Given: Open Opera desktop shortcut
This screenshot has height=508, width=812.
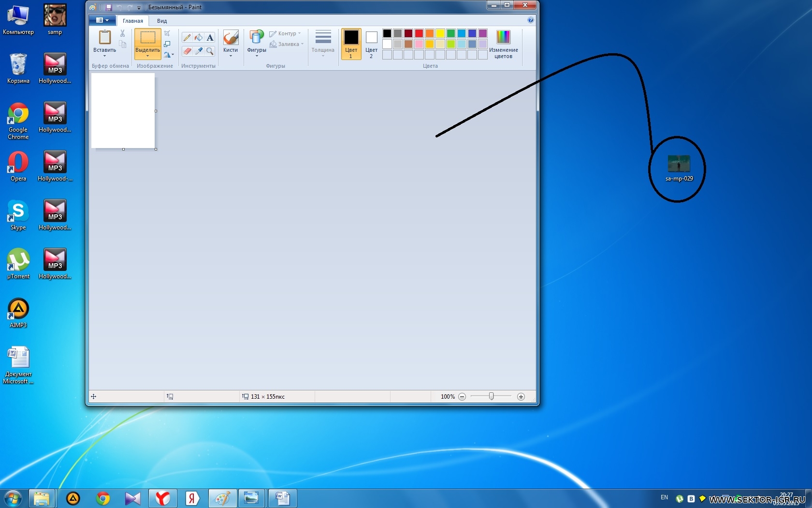Looking at the screenshot, I should [x=18, y=166].
